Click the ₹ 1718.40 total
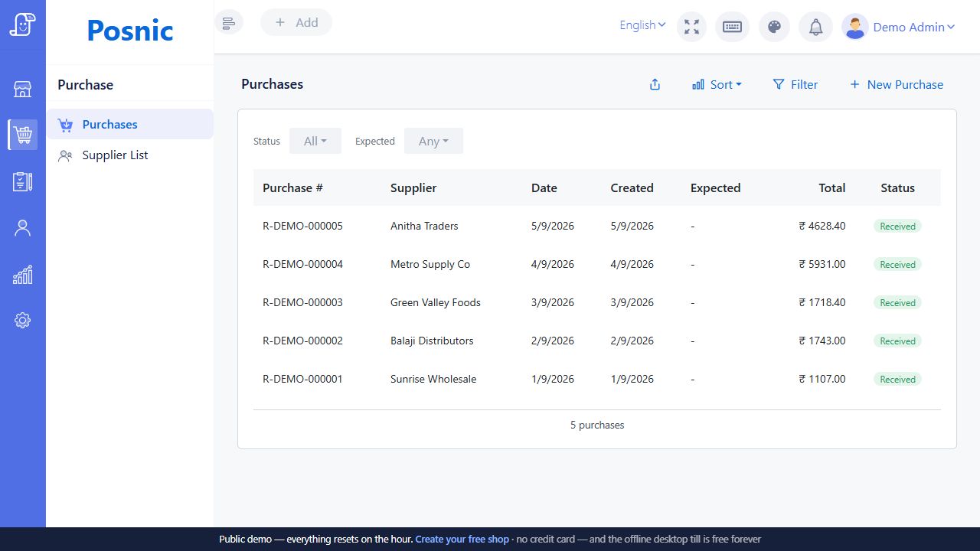Screen dimensions: 980x551 tap(822, 302)
